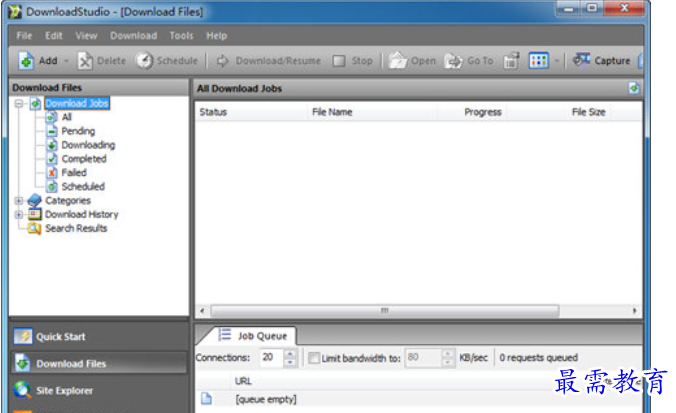The height and width of the screenshot is (413, 676).
Task: Click the clipboard properties toolbar icon
Action: [x=511, y=61]
